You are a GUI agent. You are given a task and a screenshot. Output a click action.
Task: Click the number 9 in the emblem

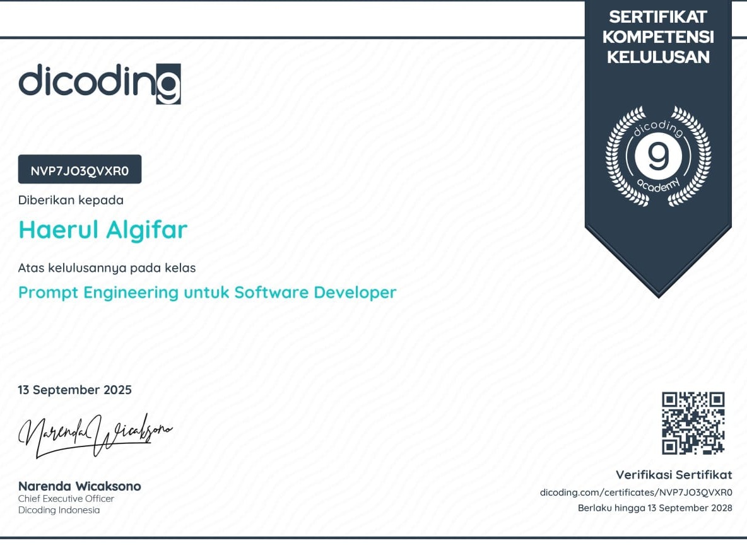(x=658, y=156)
